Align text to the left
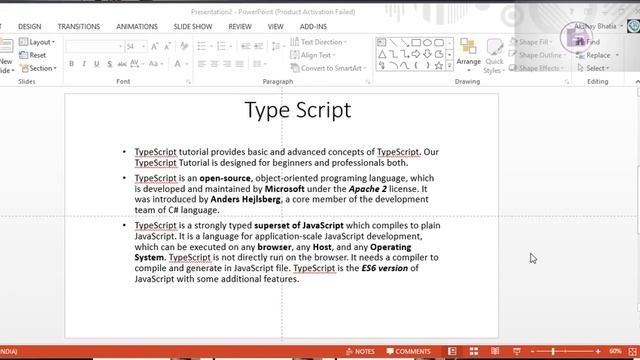 (202, 64)
